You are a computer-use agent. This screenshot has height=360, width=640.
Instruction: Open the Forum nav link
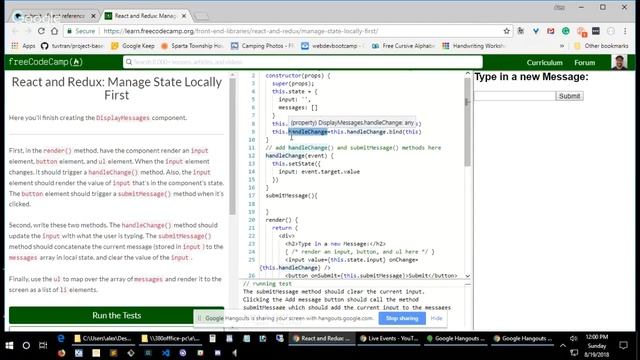584,62
